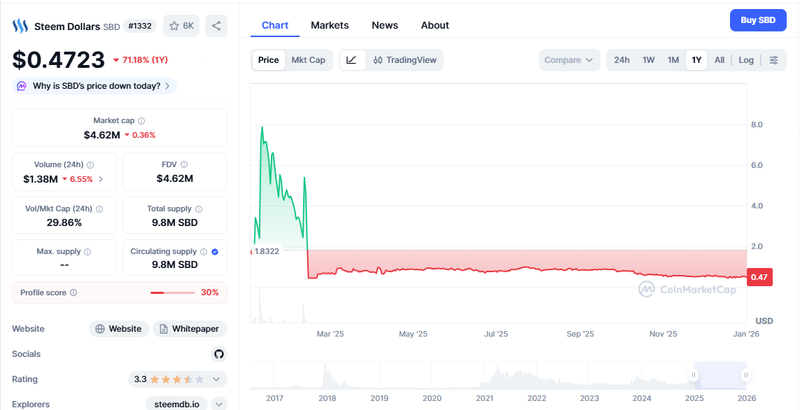The image size is (800, 410).
Task: Add Steem Dollars to watchlist via star
Action: 182,26
